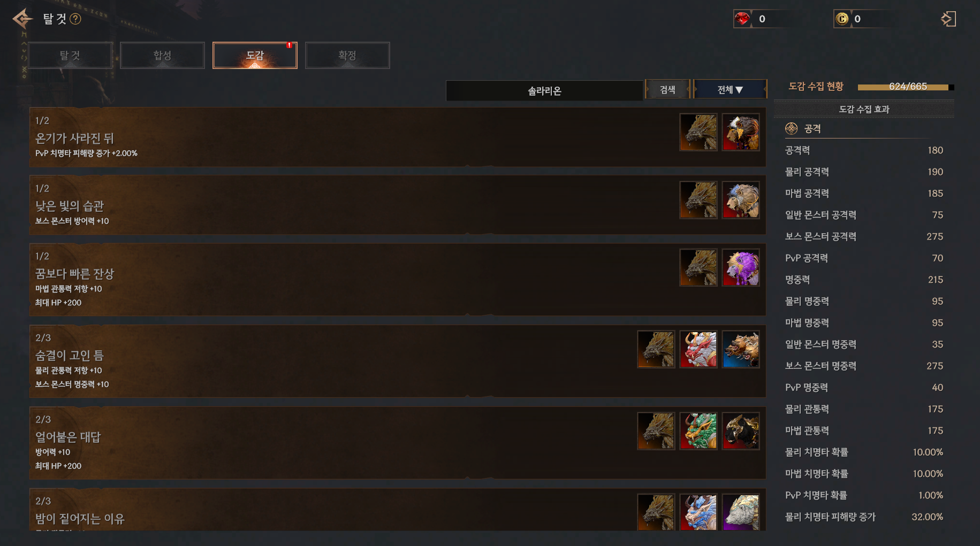This screenshot has width=980, height=546.
Task: Select the green dragon mount icon
Action: tap(698, 431)
